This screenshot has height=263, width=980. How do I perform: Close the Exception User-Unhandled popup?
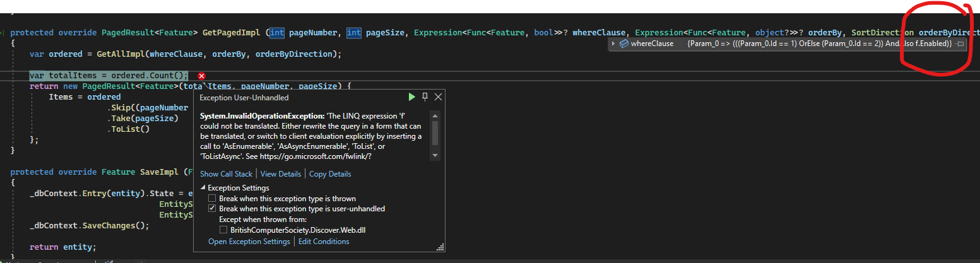438,97
